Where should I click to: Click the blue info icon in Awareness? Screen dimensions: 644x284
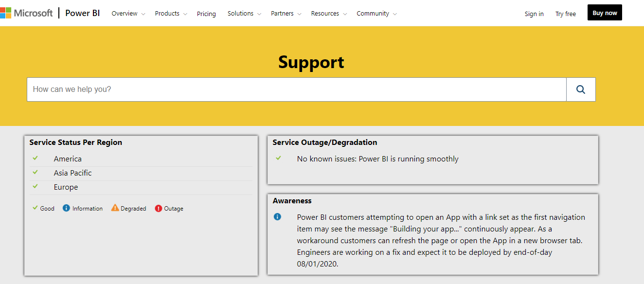277,217
